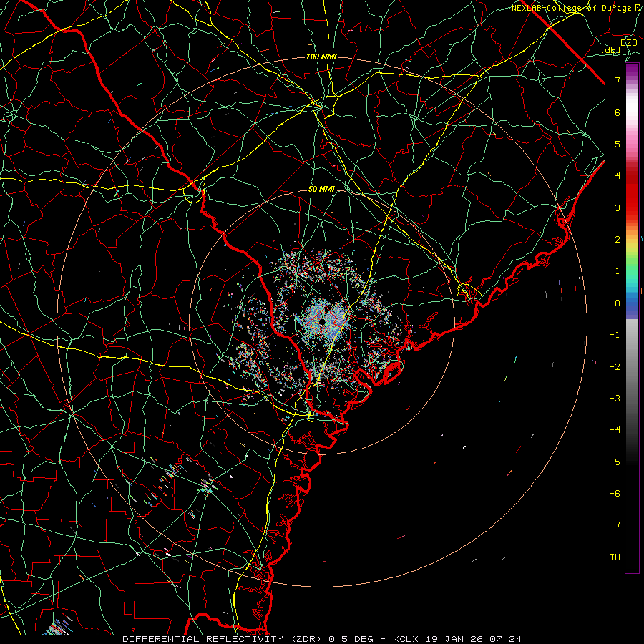
Task: Click the 5 value on the color scale
Action: coord(618,144)
